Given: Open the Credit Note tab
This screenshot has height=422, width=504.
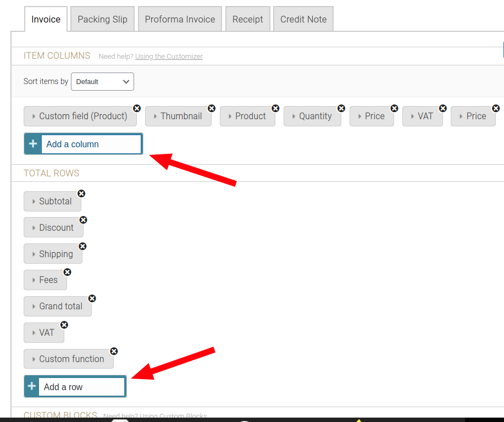Looking at the screenshot, I should click(303, 19).
